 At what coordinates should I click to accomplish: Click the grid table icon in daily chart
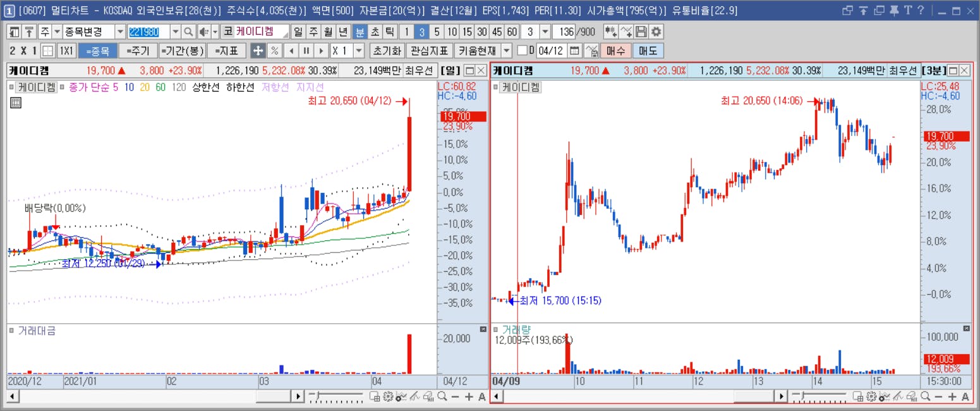(16, 103)
